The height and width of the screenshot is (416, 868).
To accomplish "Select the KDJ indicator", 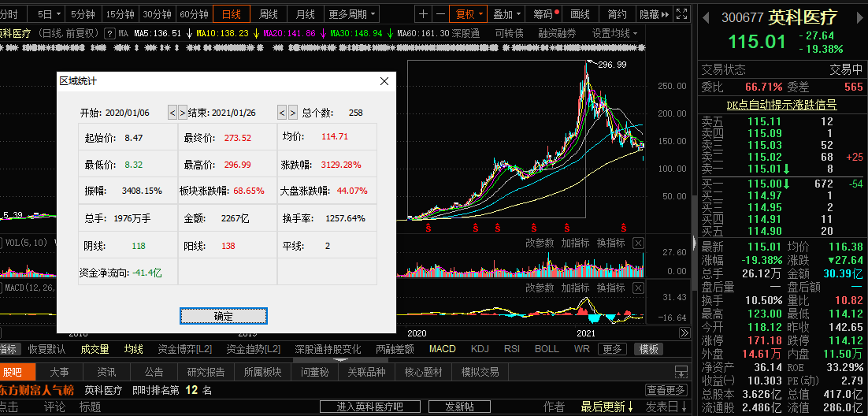I will tap(480, 349).
